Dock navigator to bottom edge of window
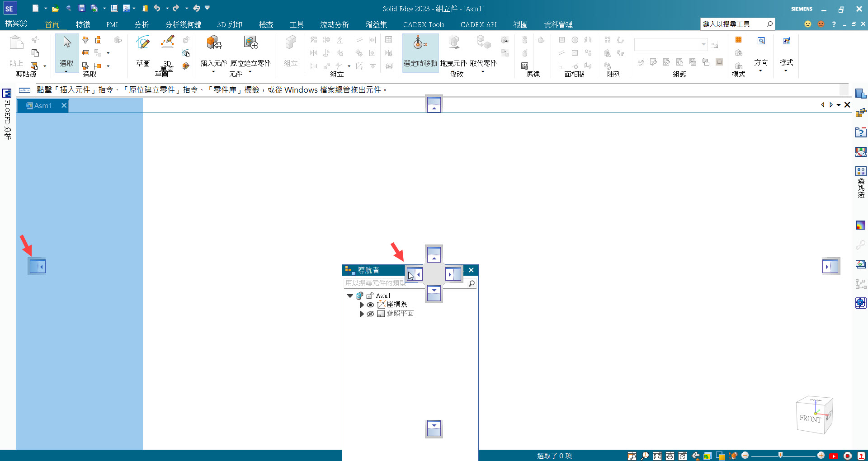Screen dimensions: 868x461 [434, 429]
